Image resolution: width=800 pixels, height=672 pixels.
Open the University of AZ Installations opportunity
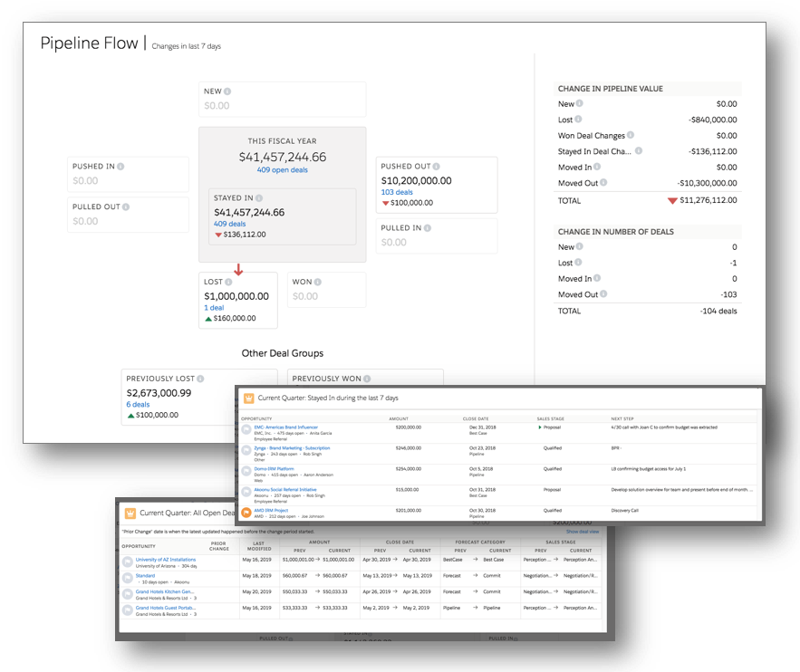[165, 560]
